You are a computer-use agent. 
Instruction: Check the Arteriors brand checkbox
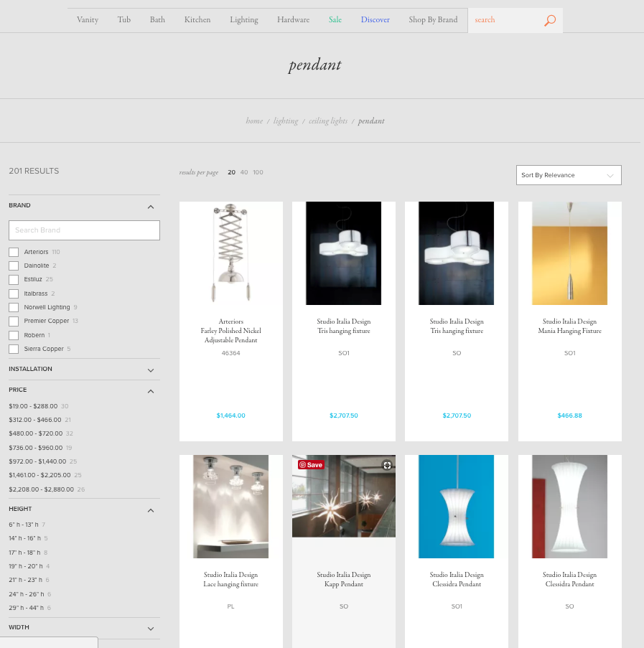(14, 252)
